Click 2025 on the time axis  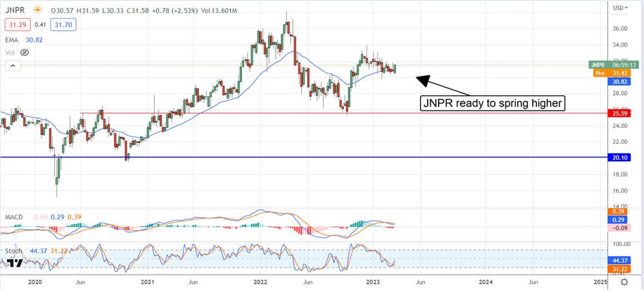click(601, 282)
